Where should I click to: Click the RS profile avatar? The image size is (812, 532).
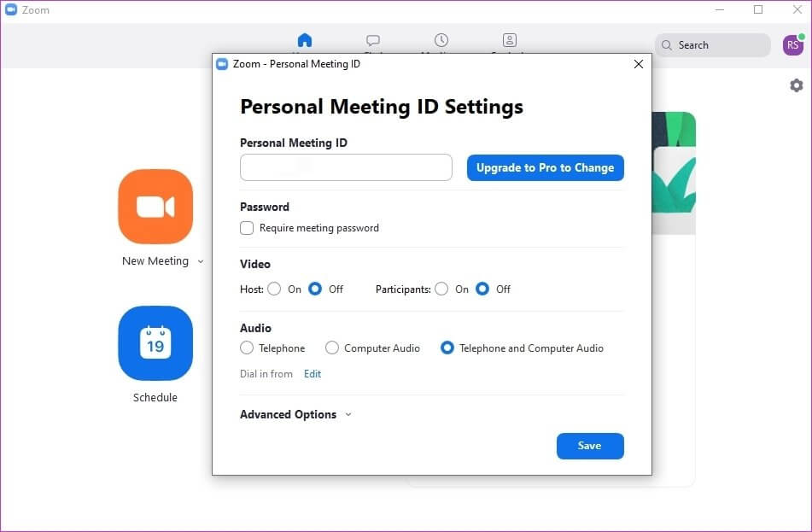point(793,45)
